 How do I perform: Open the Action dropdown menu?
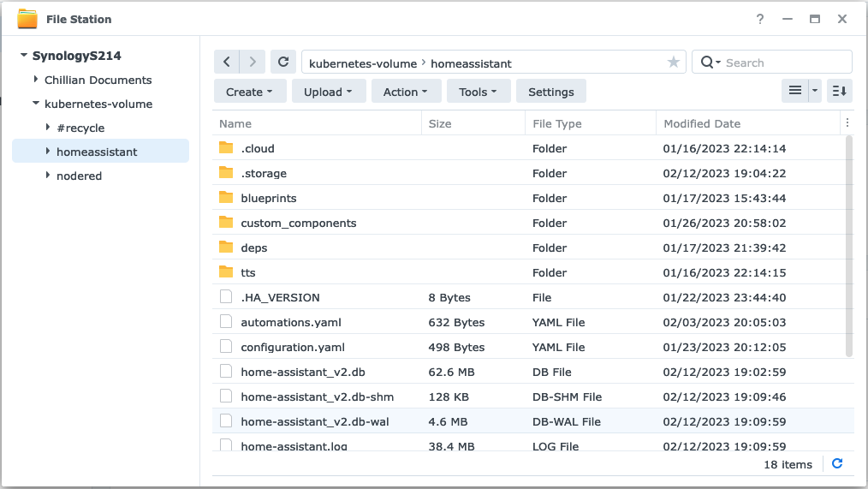click(x=406, y=92)
